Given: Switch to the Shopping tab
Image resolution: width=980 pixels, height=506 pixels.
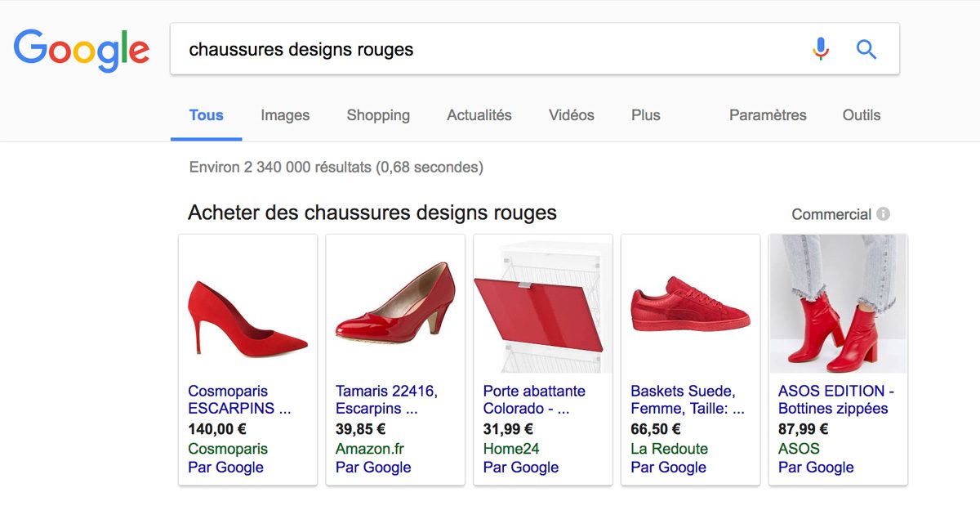Looking at the screenshot, I should pyautogui.click(x=378, y=115).
